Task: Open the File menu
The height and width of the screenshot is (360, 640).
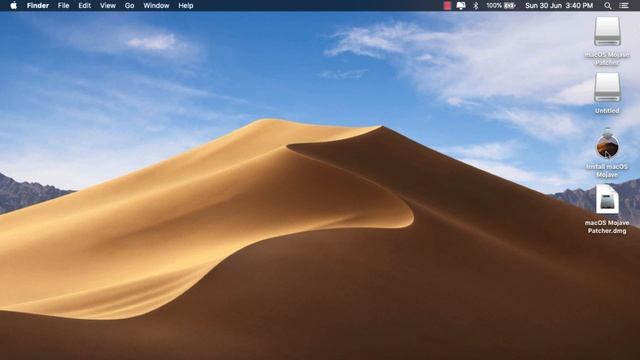Action: pyautogui.click(x=63, y=6)
